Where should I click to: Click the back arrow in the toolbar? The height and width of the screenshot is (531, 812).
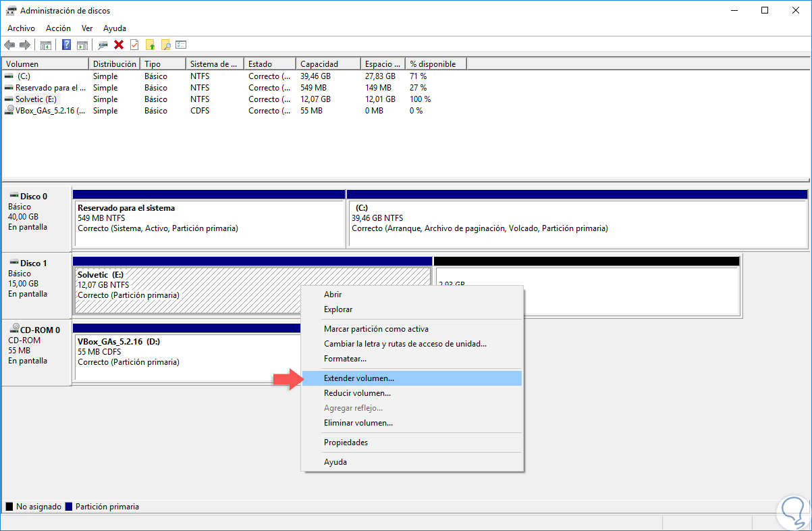[x=9, y=45]
